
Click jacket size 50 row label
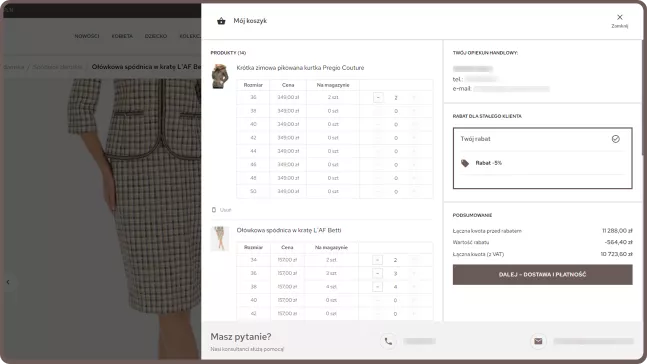[253, 191]
